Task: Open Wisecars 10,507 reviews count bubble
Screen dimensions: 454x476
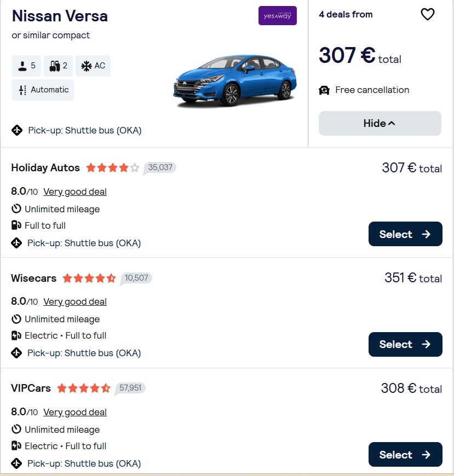Action: tap(136, 278)
